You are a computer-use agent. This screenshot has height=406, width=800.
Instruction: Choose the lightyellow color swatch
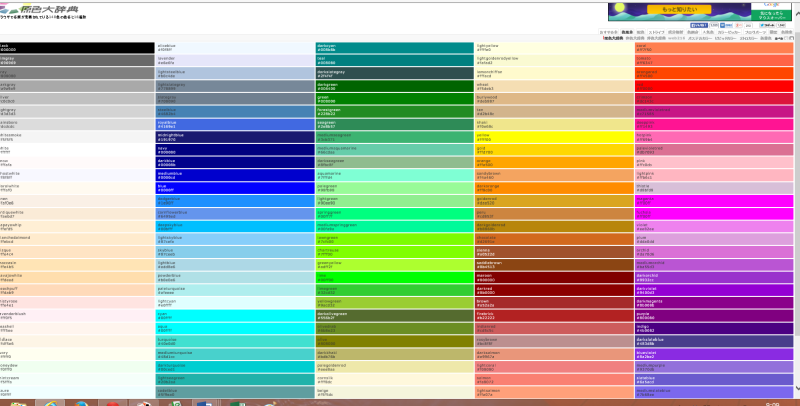(553, 47)
